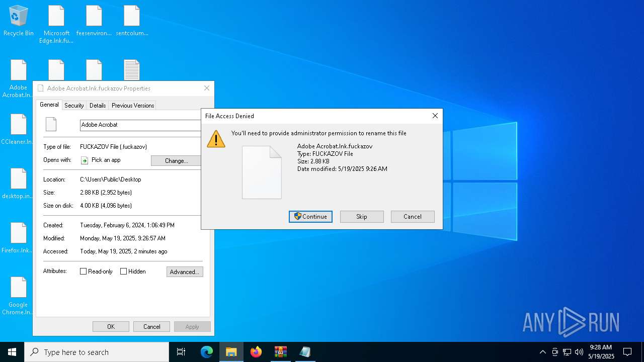Switch to the General tab

[49, 105]
